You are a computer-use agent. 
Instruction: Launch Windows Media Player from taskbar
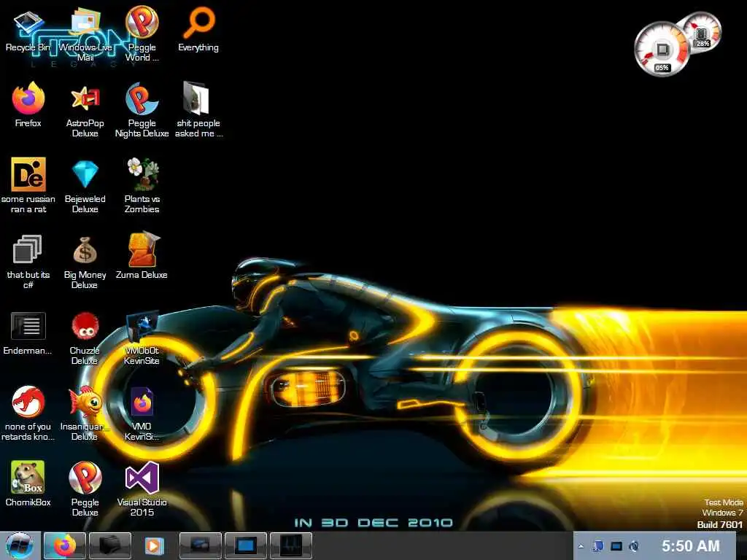[x=154, y=545]
